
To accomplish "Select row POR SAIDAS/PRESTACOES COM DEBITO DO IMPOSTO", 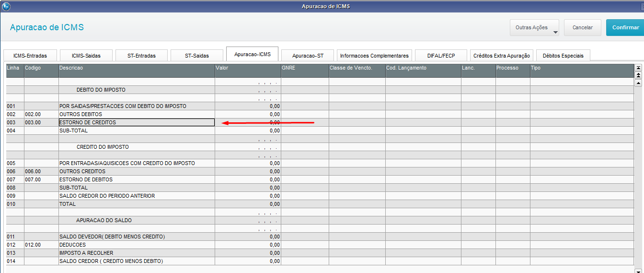I will point(320,106).
